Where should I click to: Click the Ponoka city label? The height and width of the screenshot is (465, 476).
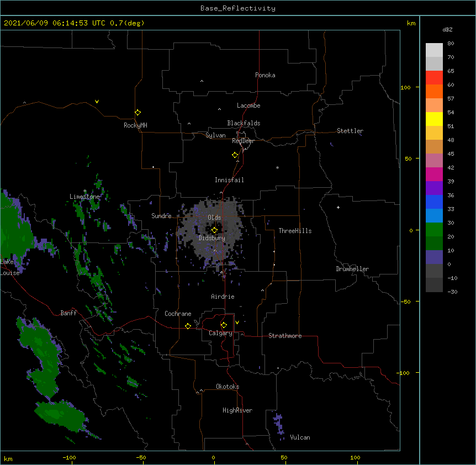click(265, 75)
